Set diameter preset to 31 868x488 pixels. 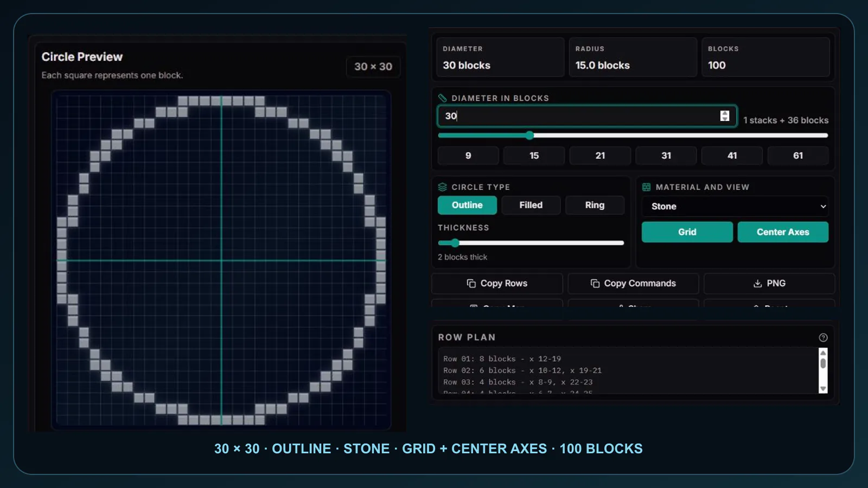click(x=666, y=156)
